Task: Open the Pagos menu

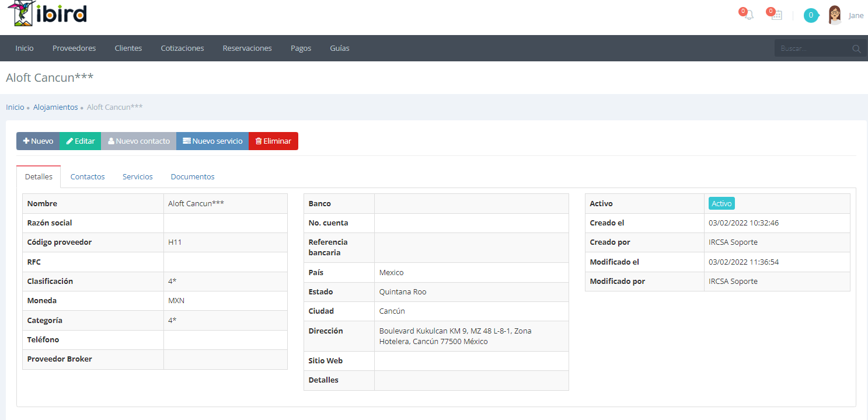Action: [x=301, y=48]
